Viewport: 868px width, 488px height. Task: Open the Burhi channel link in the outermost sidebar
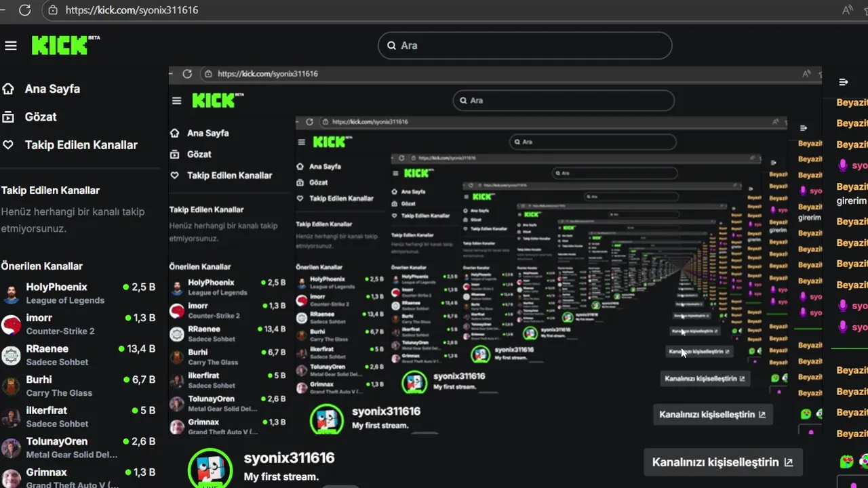[x=39, y=380]
